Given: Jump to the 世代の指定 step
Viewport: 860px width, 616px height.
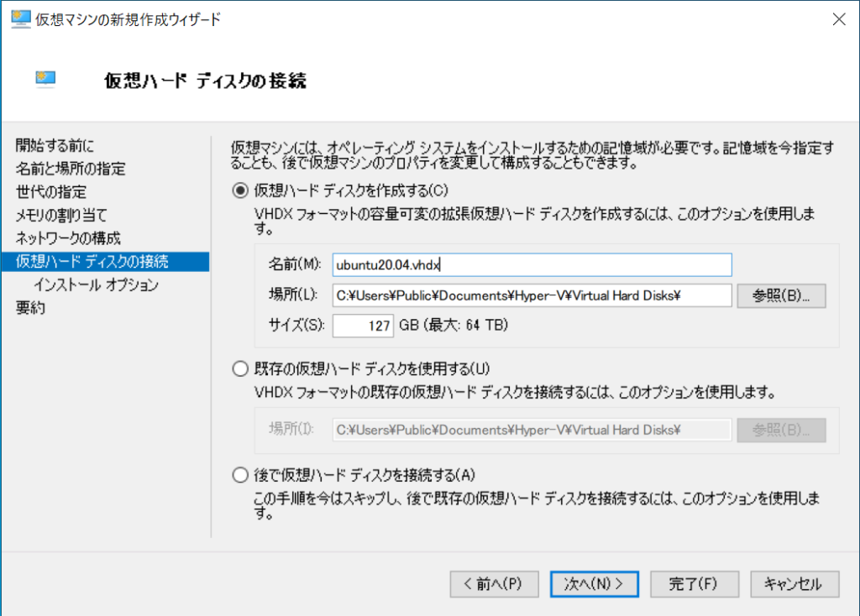Looking at the screenshot, I should pyautogui.click(x=50, y=191).
